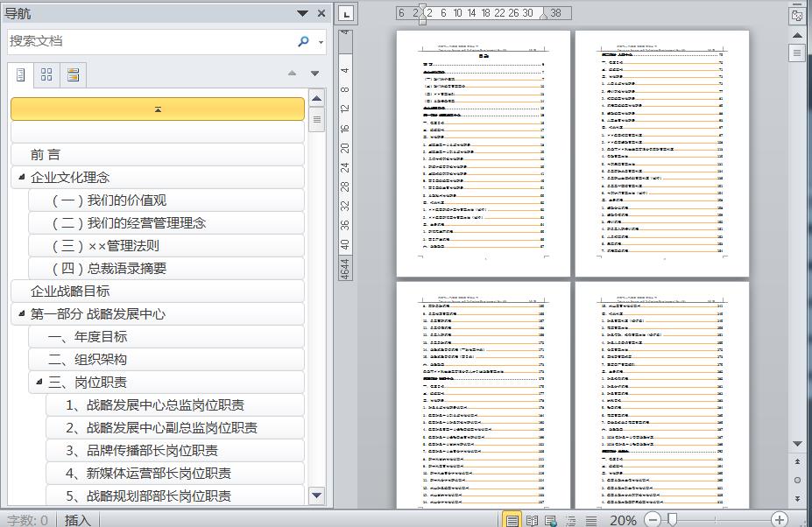This screenshot has height=527, width=812.
Task: Click navigation pane scrollbar up arrow
Action: point(316,98)
